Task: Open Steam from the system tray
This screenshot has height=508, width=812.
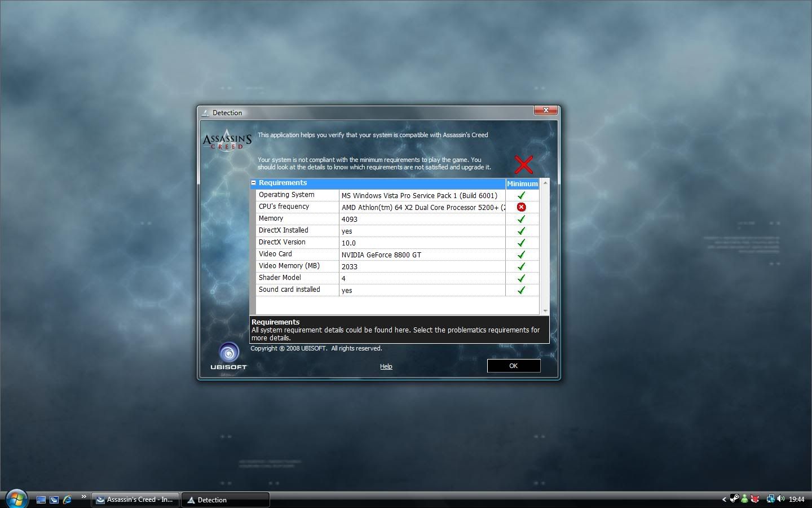Action: (x=734, y=499)
